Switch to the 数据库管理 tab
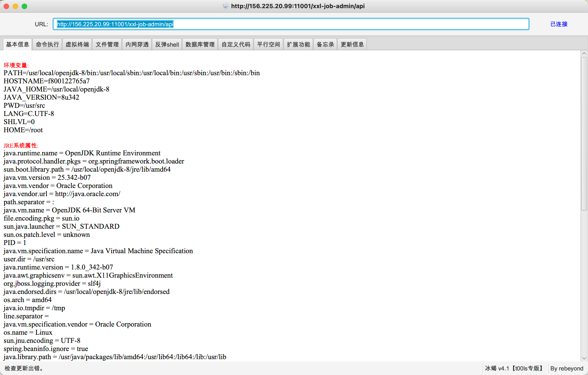This screenshot has height=375, width=588. tap(200, 44)
